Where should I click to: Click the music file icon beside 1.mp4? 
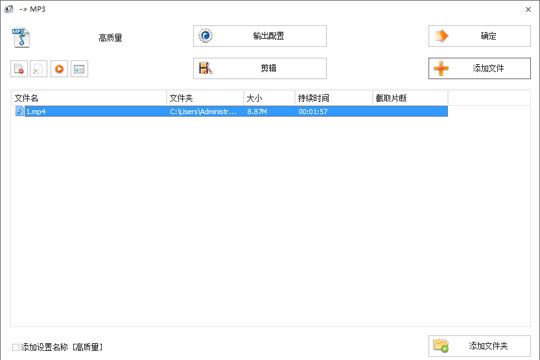20,111
